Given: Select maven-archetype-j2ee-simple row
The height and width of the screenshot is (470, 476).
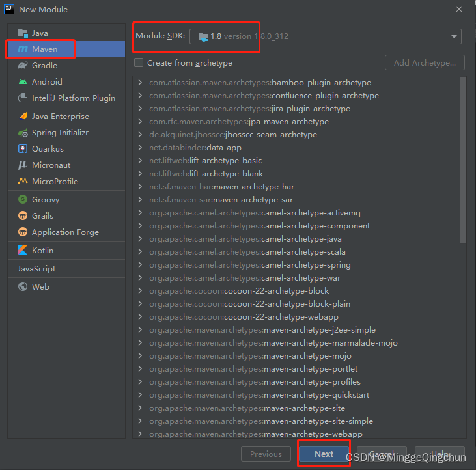Looking at the screenshot, I should pyautogui.click(x=296, y=330).
